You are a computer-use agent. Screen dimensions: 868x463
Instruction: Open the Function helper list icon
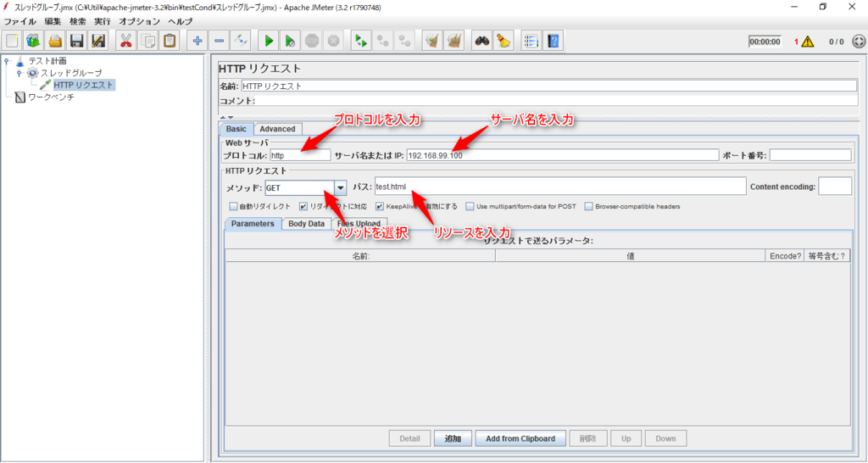point(531,41)
